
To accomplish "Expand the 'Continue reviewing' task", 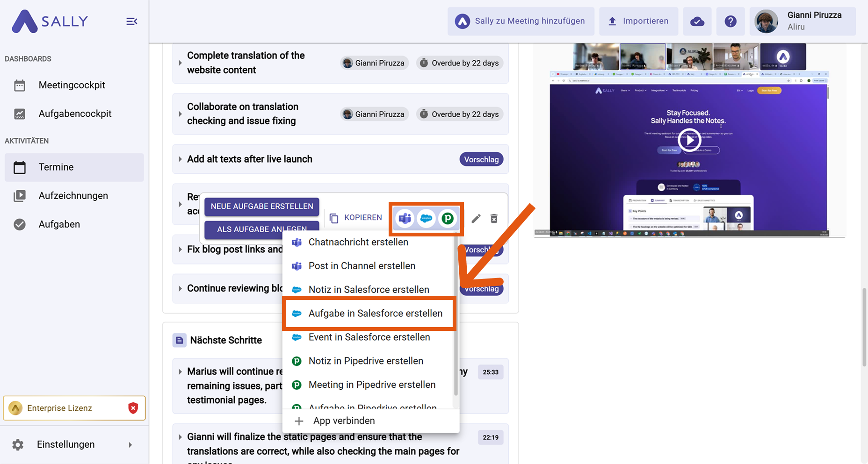I will (x=180, y=289).
